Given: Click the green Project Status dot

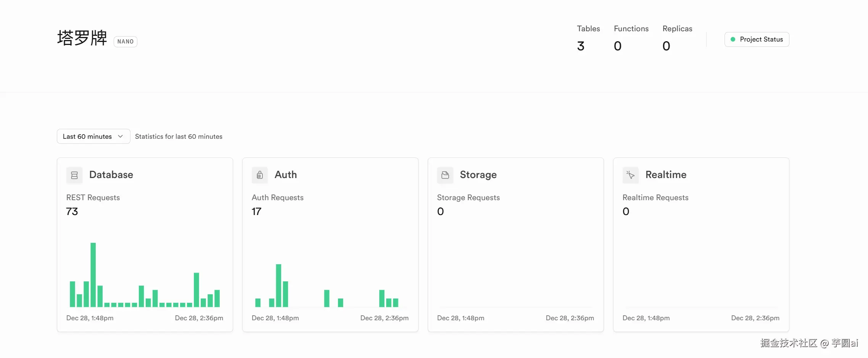Looking at the screenshot, I should 733,39.
